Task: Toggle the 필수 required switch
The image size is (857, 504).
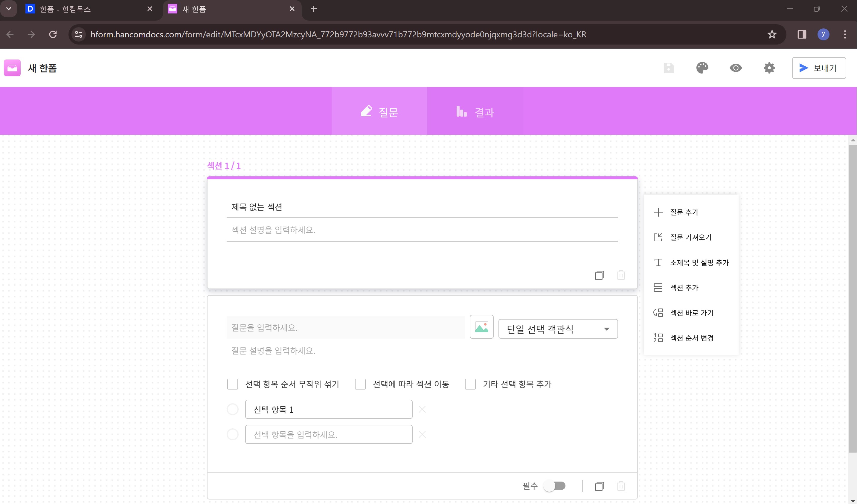Action: (554, 486)
